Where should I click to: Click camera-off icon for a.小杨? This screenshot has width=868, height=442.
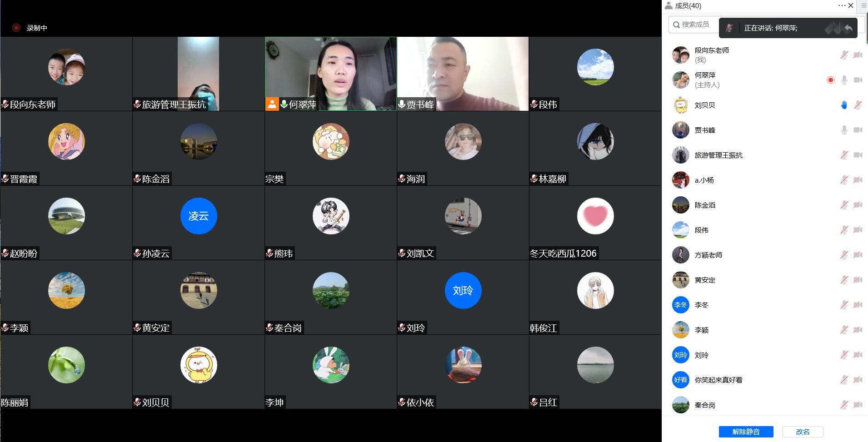point(858,180)
